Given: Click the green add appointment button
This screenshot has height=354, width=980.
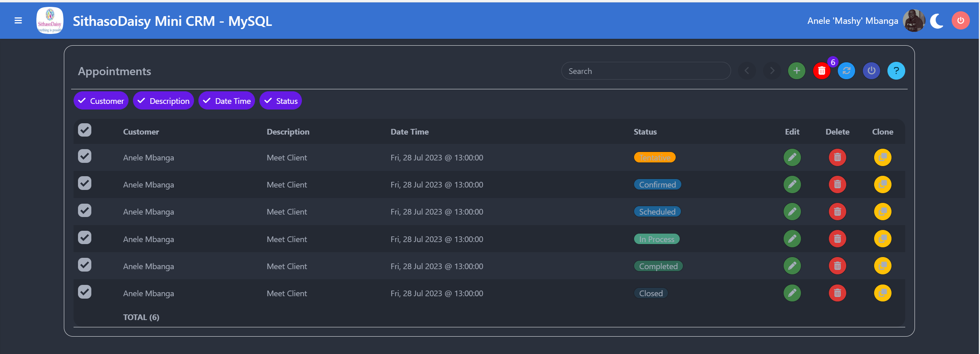Looking at the screenshot, I should coord(797,71).
